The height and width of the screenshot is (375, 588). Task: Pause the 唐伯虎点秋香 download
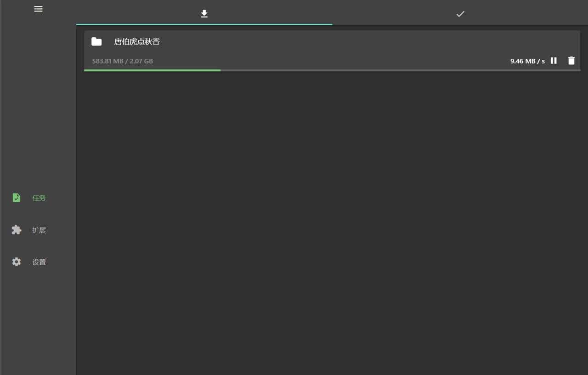coord(554,61)
